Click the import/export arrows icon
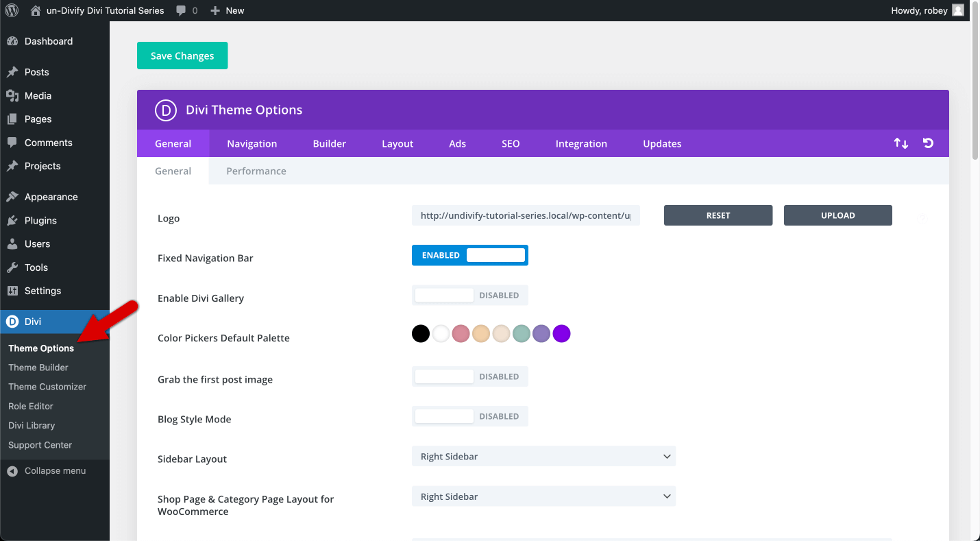The height and width of the screenshot is (541, 980). (x=901, y=143)
